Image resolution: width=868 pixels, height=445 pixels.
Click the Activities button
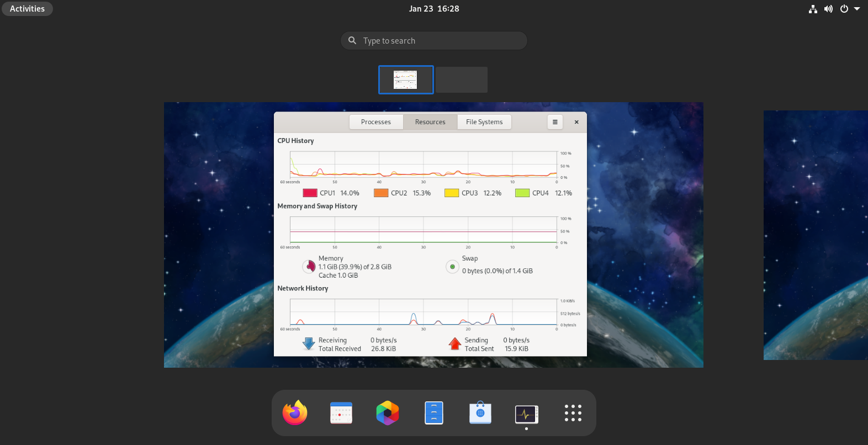(x=27, y=9)
